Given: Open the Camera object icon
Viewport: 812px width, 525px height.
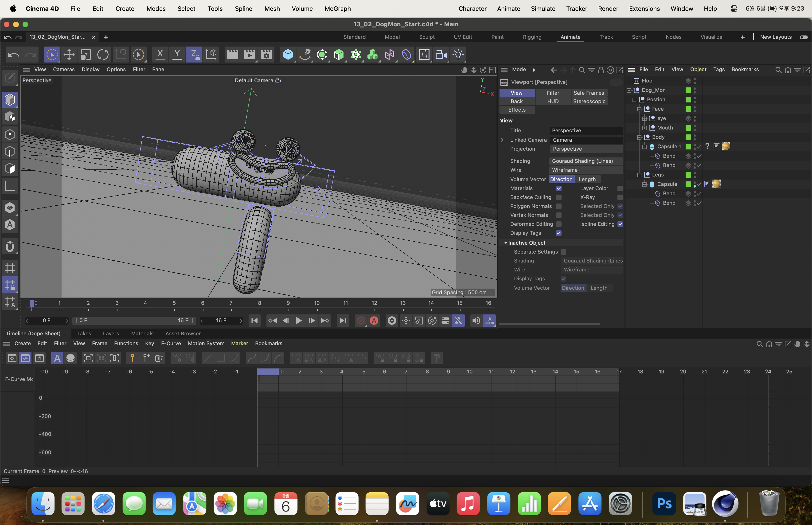Looking at the screenshot, I should 441,55.
